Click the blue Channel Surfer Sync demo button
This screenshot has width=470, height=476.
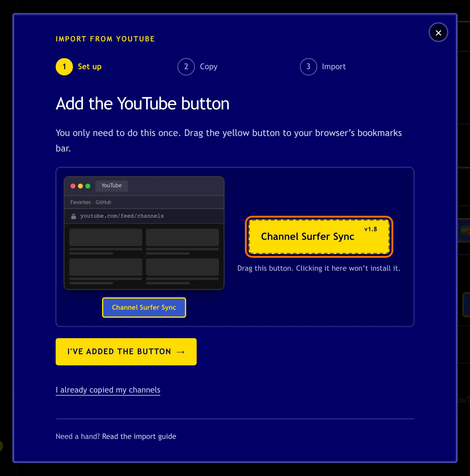point(144,308)
